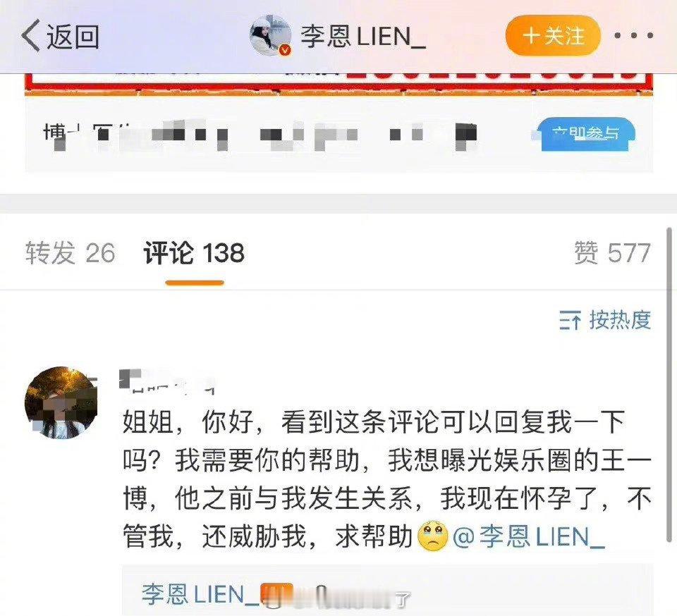The image size is (677, 616).
Task: Go back via 返回 text
Action: (x=73, y=36)
